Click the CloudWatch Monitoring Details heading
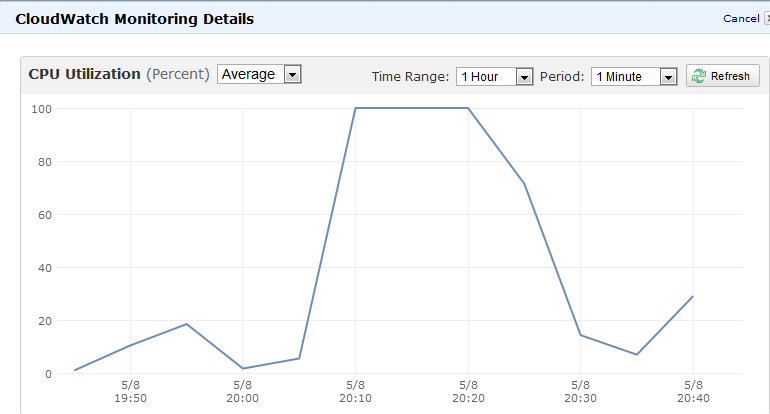Image resolution: width=770 pixels, height=414 pixels. coord(134,18)
